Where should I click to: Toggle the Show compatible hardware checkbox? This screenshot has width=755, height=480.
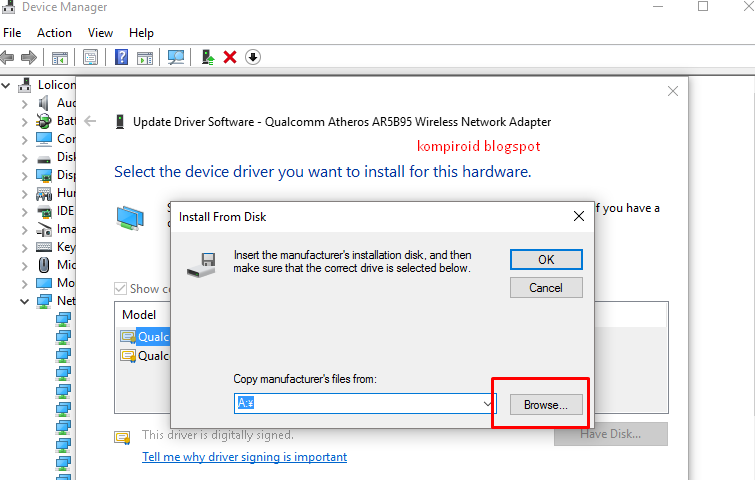[x=120, y=289]
